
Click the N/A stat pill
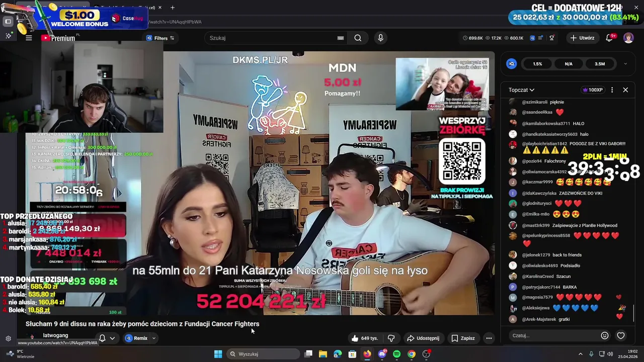(x=569, y=64)
